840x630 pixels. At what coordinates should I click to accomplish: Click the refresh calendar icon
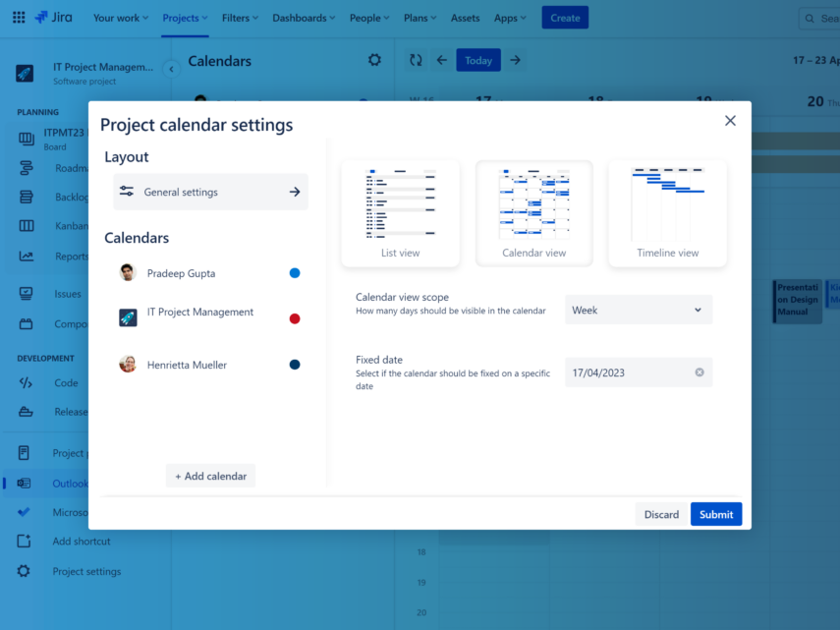pyautogui.click(x=416, y=60)
